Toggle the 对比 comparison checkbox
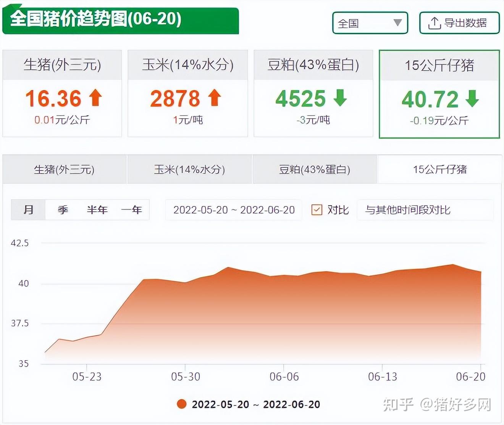This screenshot has width=504, height=425. pyautogui.click(x=317, y=210)
